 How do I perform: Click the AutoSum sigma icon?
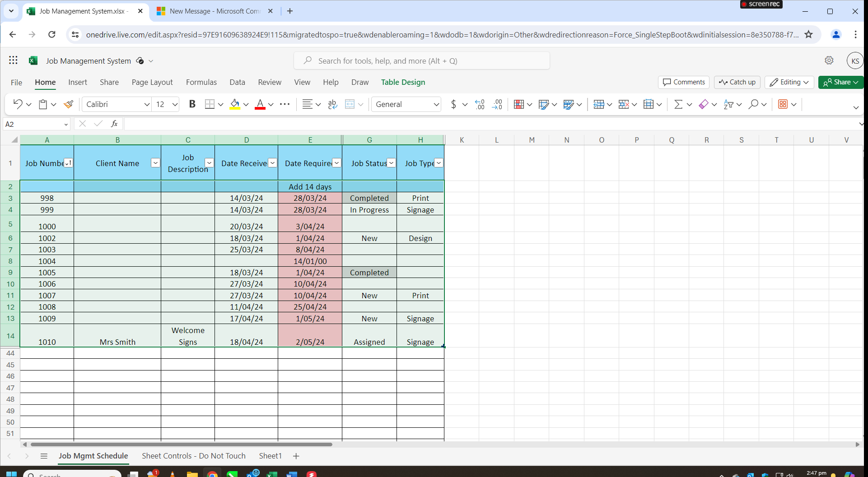pos(678,104)
